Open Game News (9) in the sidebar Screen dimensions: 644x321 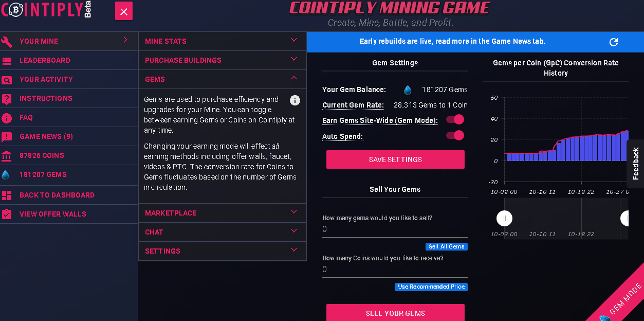[x=46, y=137]
